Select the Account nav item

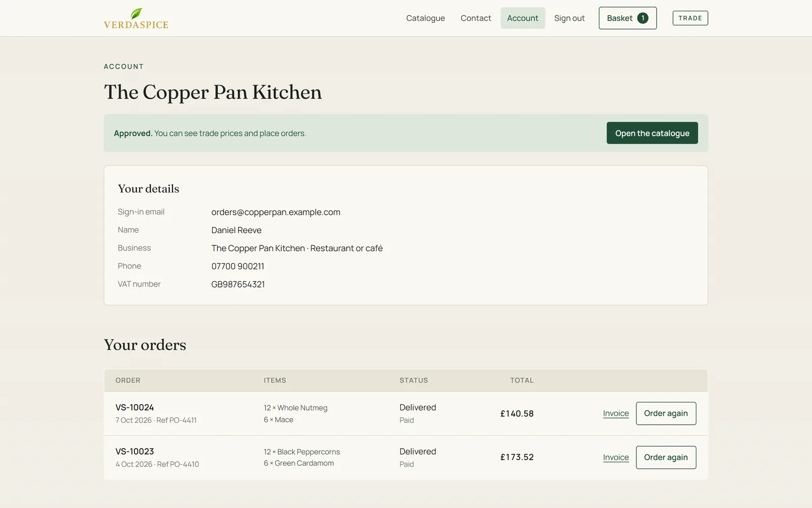click(523, 18)
